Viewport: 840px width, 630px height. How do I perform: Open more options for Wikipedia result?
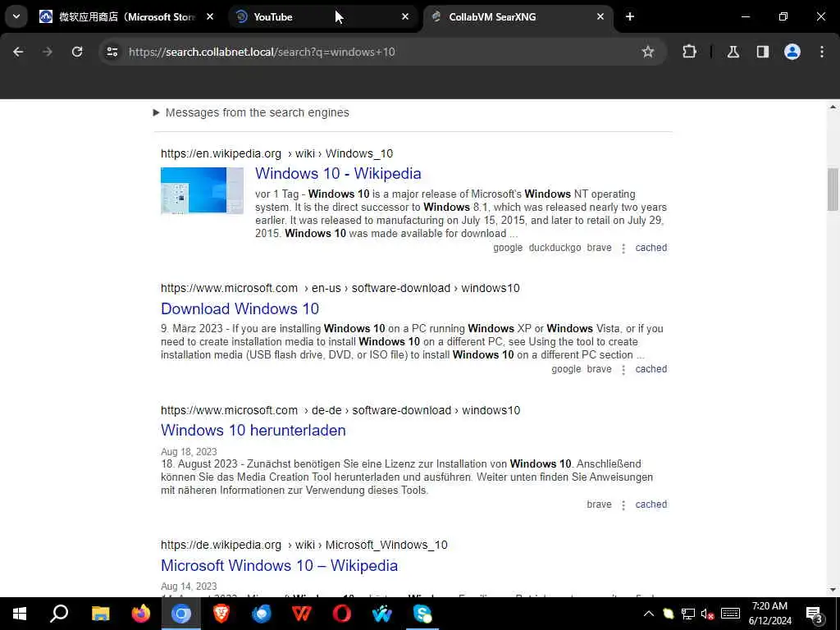tap(623, 249)
